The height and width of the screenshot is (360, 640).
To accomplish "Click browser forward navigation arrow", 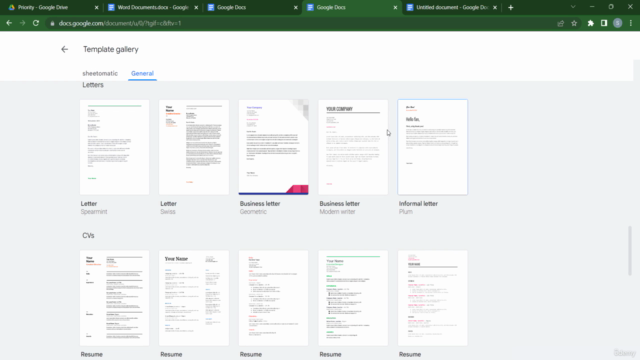I will click(22, 23).
